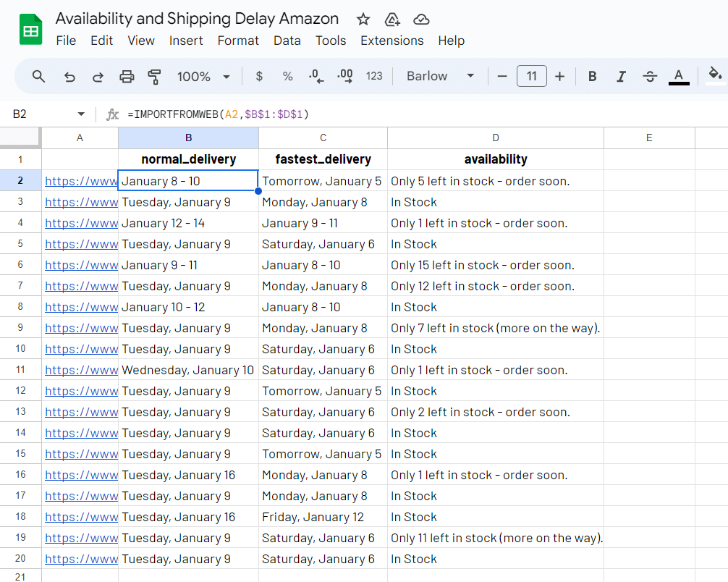Print the spreadsheet

coord(127,77)
